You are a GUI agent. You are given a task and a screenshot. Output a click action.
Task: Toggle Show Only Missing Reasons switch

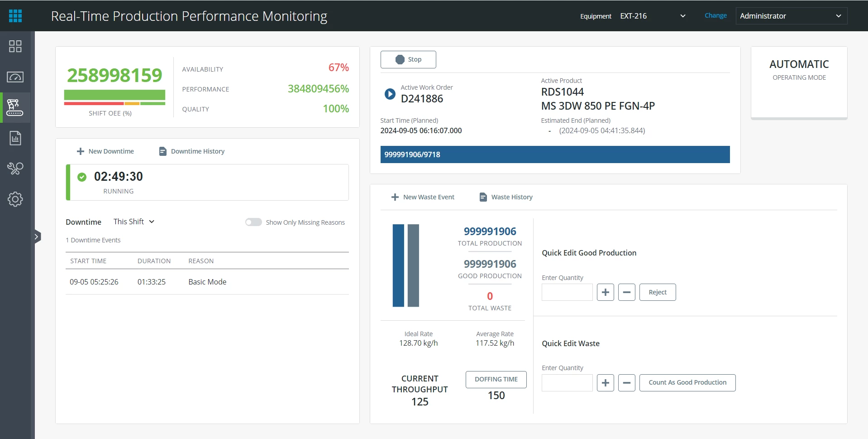tap(253, 222)
